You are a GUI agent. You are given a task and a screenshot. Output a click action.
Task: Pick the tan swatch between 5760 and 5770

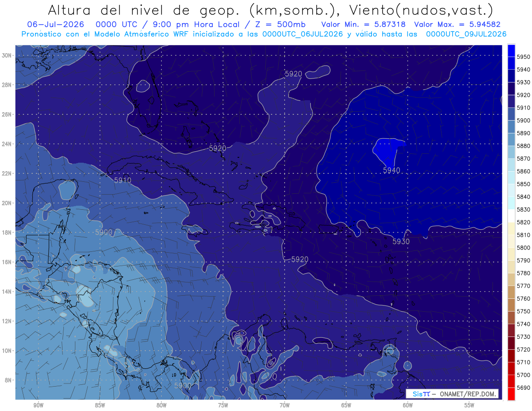tap(511, 292)
